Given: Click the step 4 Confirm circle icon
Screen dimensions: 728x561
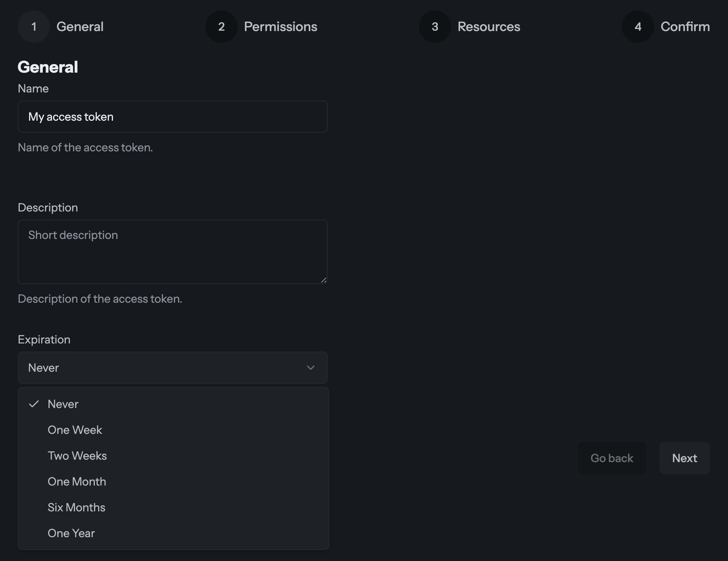Looking at the screenshot, I should 638,27.
